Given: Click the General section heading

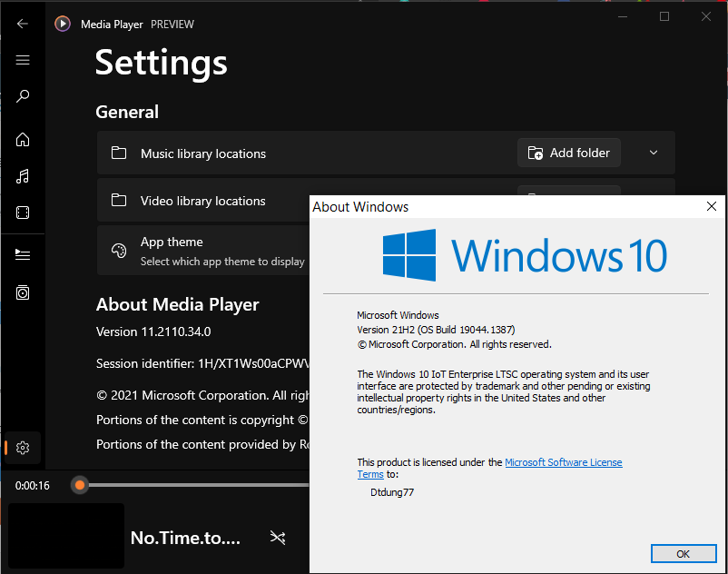Looking at the screenshot, I should tap(127, 112).
